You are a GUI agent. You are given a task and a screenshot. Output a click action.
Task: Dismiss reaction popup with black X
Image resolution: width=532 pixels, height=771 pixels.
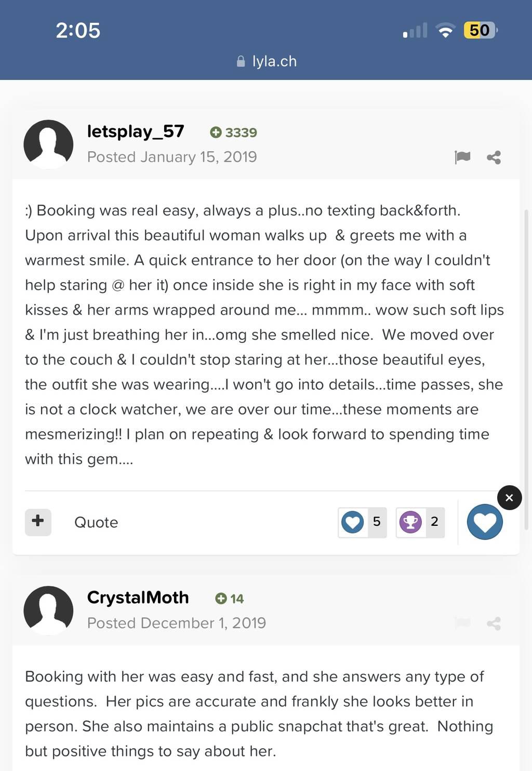pyautogui.click(x=509, y=498)
